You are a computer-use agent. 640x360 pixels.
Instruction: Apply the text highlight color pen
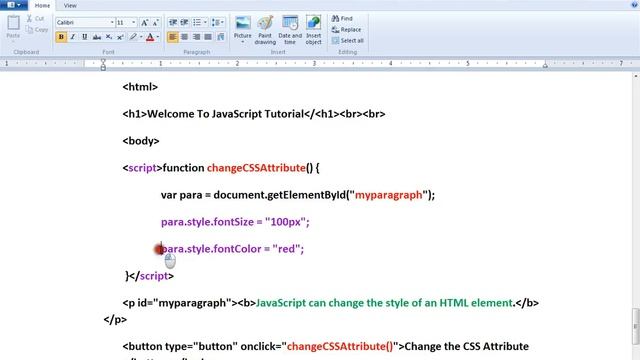pos(133,37)
